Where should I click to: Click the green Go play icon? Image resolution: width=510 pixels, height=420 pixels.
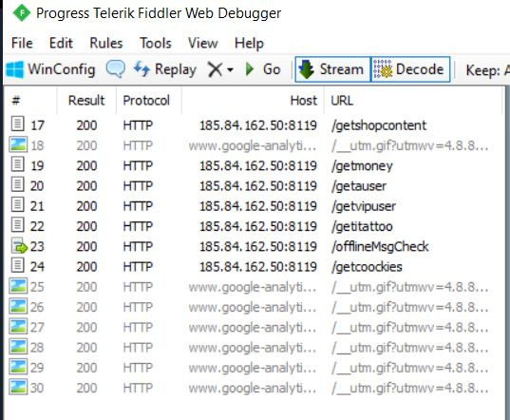(x=250, y=69)
